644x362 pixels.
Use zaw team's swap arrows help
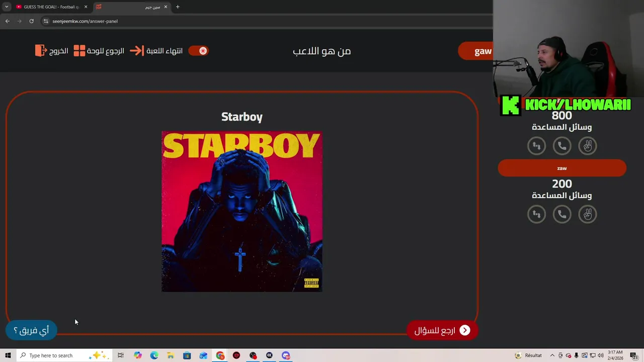[x=536, y=214]
